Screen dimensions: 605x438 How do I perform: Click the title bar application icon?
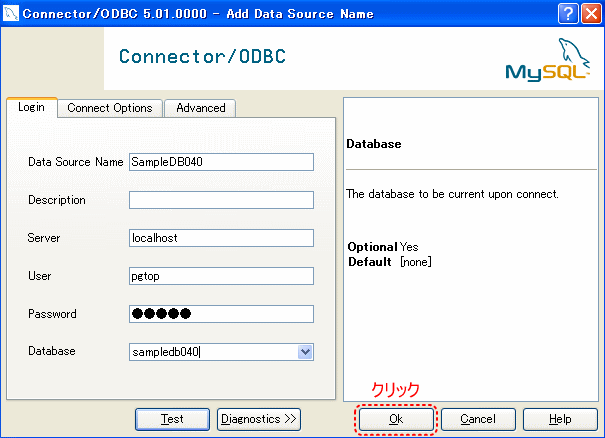(10, 14)
